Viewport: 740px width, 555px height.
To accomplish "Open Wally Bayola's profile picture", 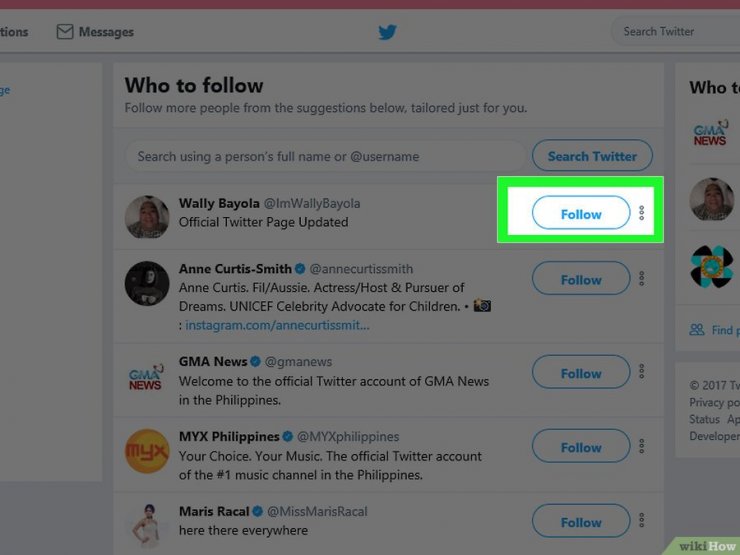I will [146, 217].
